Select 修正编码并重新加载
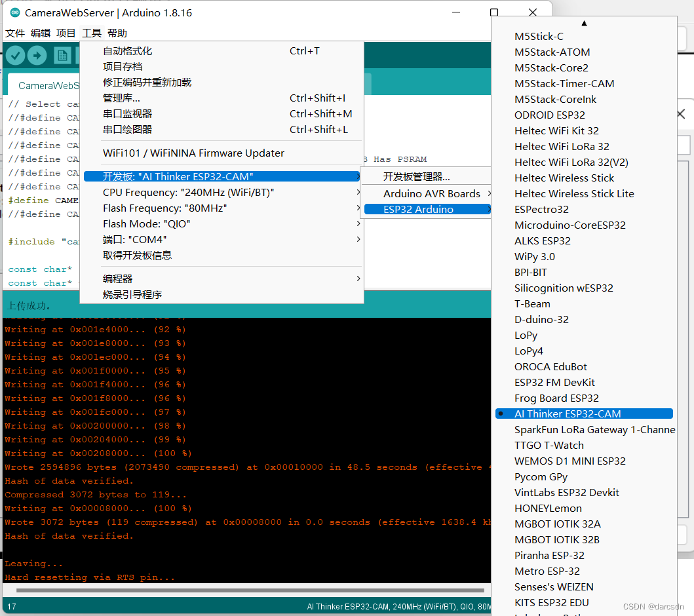This screenshot has height=616, width=694. click(222, 83)
